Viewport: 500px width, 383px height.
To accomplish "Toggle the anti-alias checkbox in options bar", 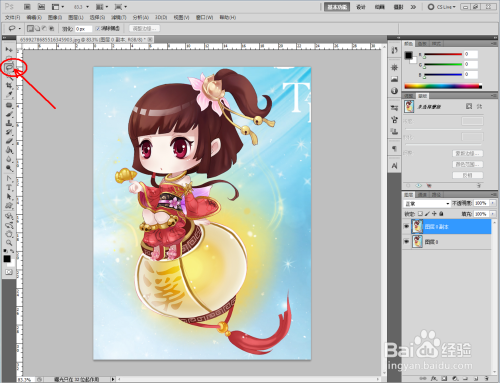I will [98, 29].
